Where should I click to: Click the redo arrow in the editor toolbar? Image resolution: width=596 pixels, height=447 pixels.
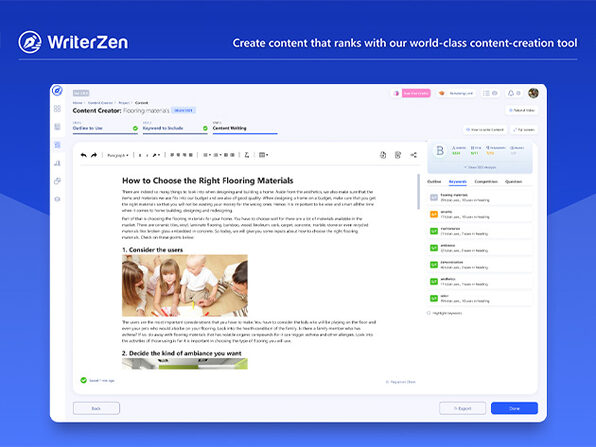(x=94, y=155)
